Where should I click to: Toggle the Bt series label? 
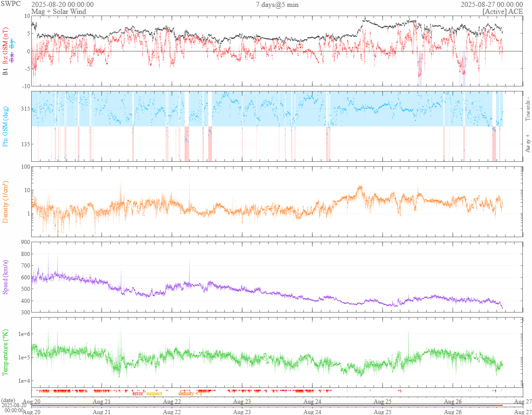coord(5,72)
